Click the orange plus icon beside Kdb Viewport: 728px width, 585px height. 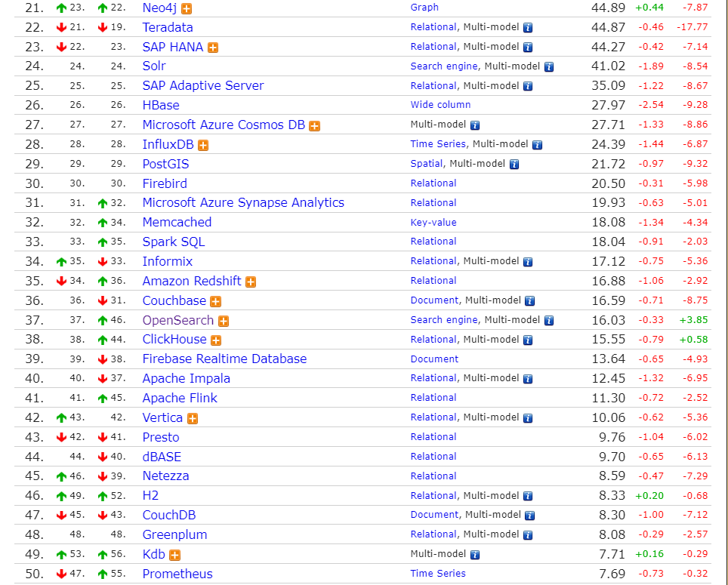174,556
